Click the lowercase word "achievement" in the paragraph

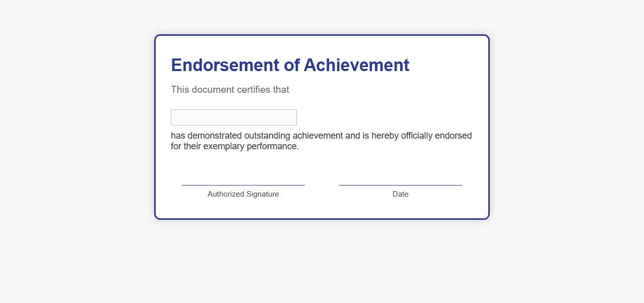tap(317, 136)
